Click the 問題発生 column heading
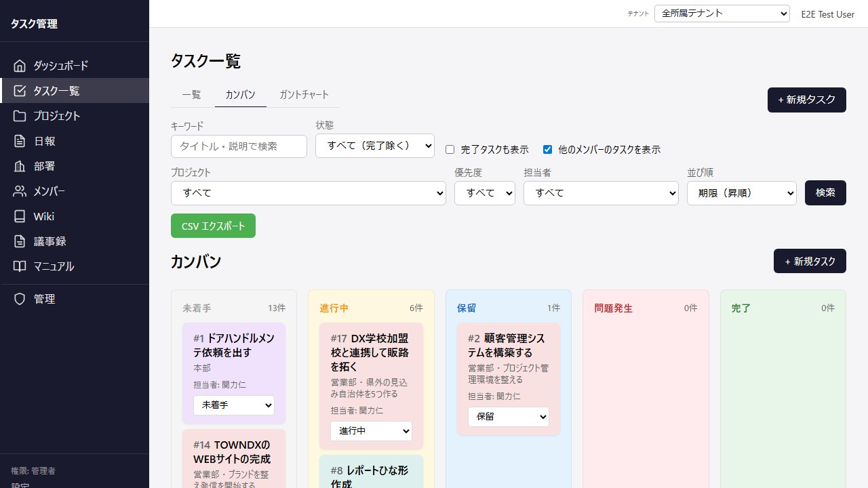The width and height of the screenshot is (868, 488). 613,308
